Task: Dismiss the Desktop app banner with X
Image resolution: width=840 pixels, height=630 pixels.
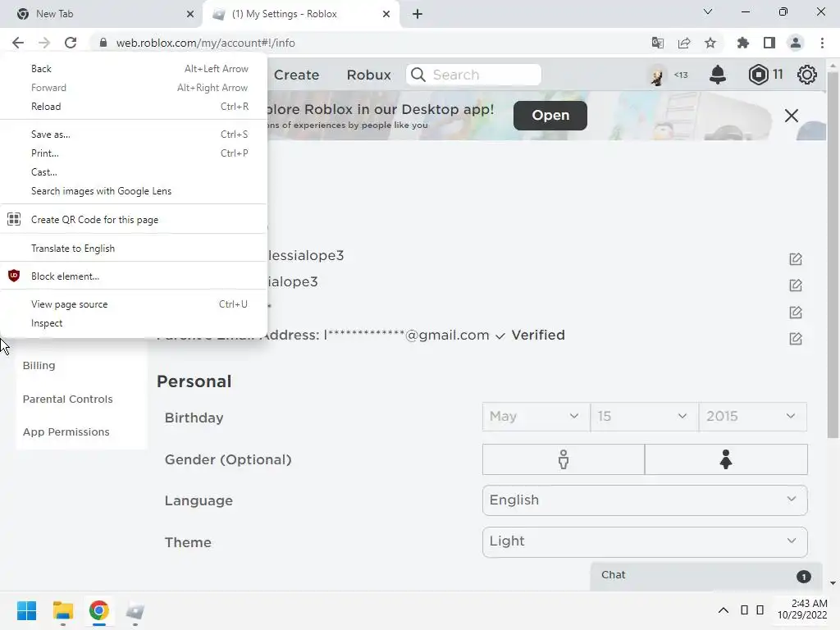Action: click(792, 116)
